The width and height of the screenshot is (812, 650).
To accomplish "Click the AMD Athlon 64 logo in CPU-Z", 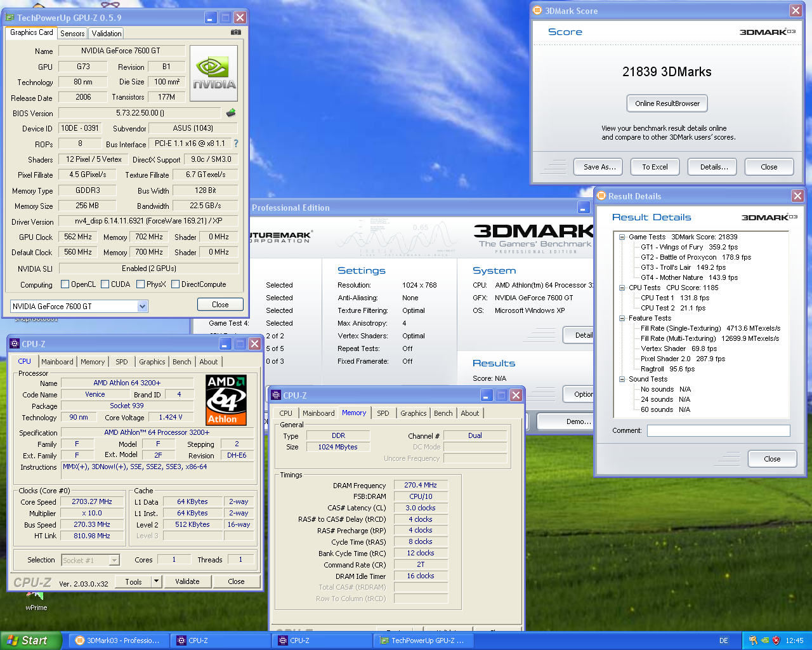I will [x=226, y=400].
